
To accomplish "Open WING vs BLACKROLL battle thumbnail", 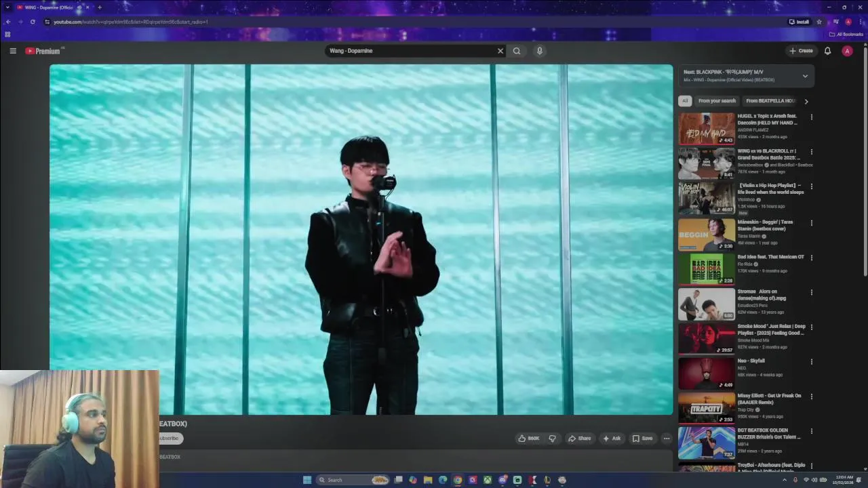I will (x=707, y=163).
